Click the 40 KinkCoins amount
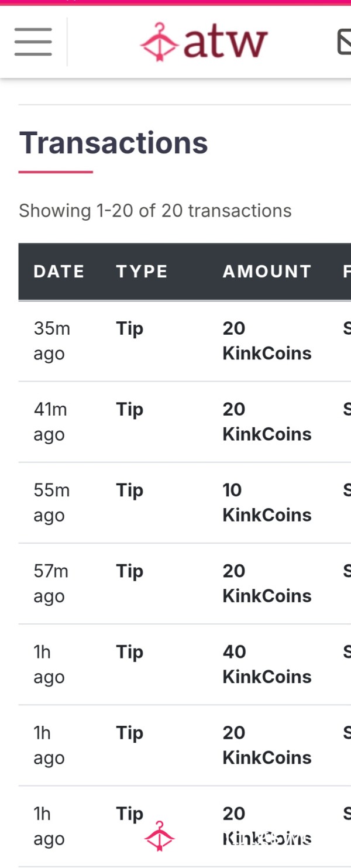 click(x=267, y=664)
